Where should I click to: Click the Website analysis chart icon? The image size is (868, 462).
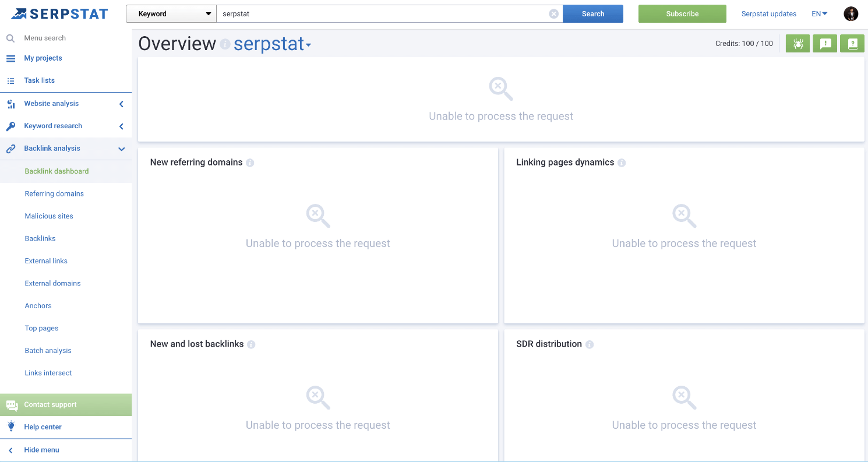[x=10, y=104]
